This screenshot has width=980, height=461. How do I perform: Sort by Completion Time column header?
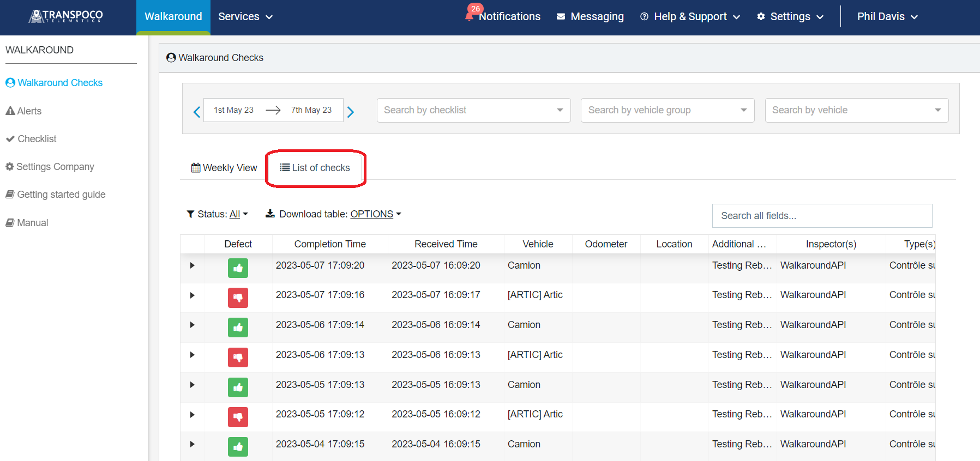click(x=330, y=244)
